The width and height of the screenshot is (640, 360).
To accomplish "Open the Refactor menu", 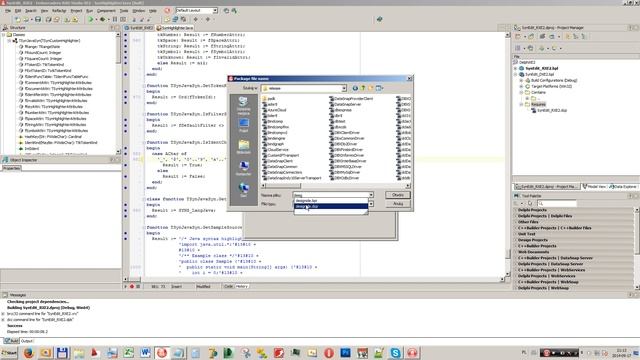I will pyautogui.click(x=59, y=11).
